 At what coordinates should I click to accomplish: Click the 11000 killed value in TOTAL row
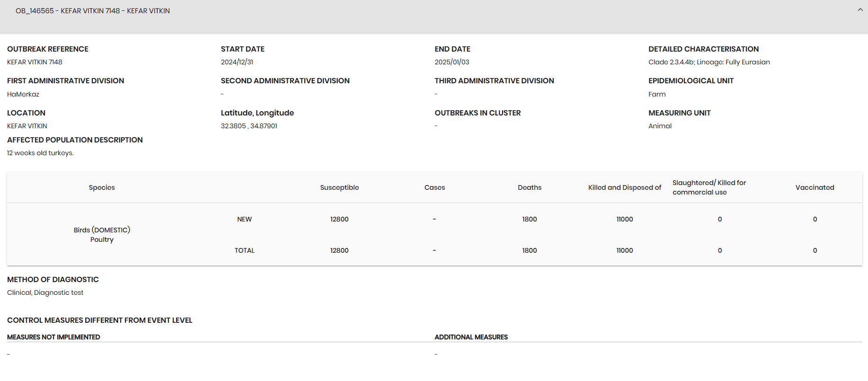625,250
